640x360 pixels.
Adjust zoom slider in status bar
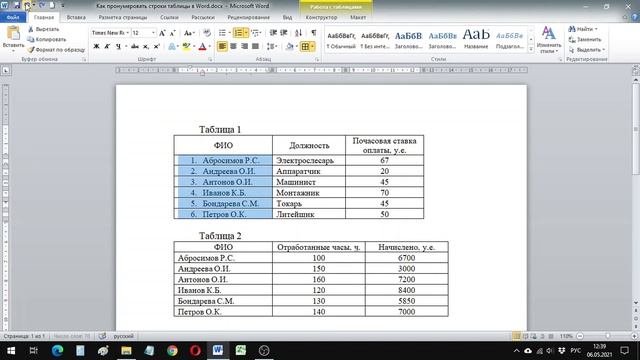click(607, 336)
